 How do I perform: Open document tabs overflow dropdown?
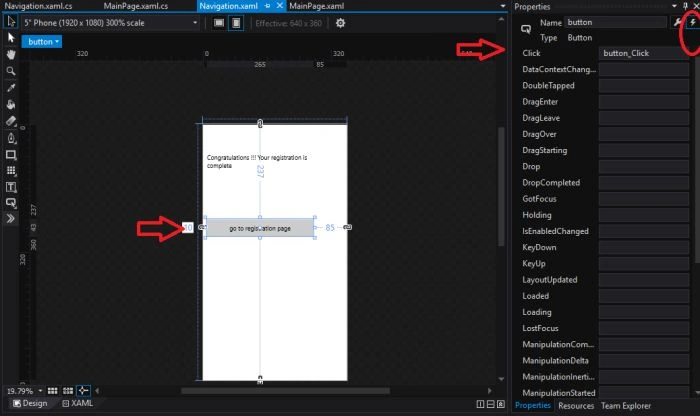point(503,6)
